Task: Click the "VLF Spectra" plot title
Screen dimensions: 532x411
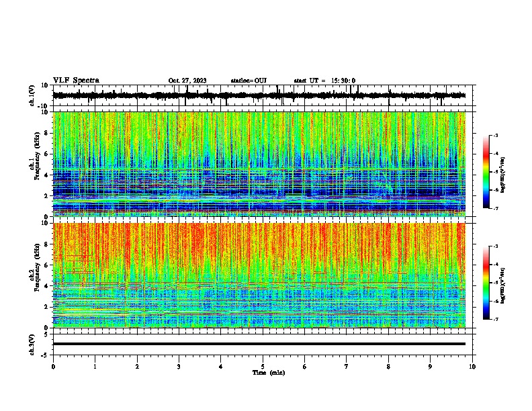Action: (x=76, y=80)
